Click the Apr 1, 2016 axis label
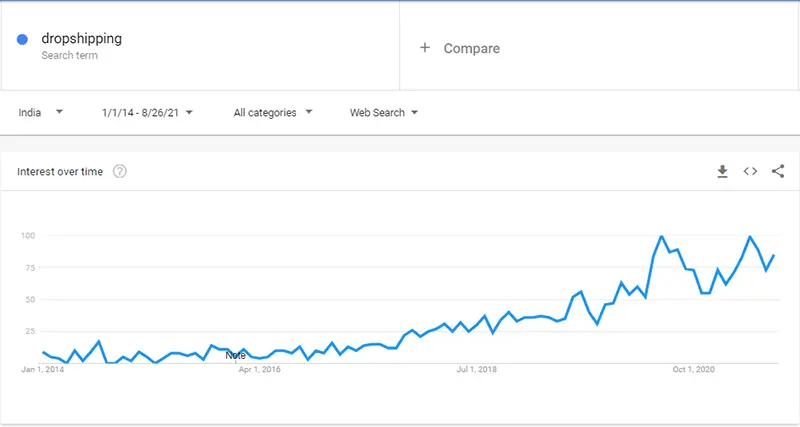 [x=259, y=369]
